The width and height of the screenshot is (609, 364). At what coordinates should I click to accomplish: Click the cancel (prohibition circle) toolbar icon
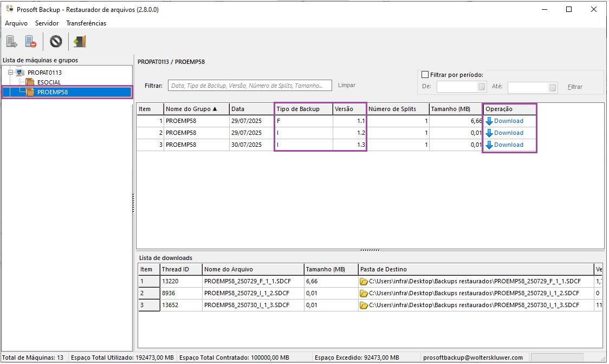tap(56, 41)
